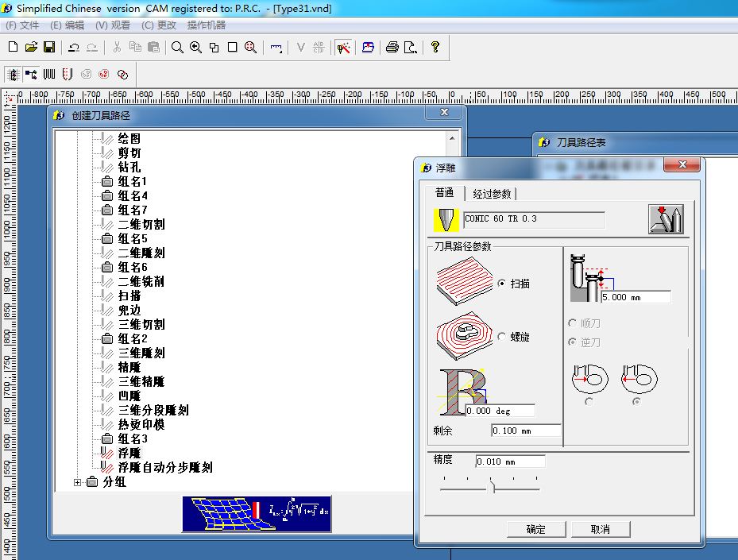Click the paste clipboard icon
The width and height of the screenshot is (738, 560).
[153, 47]
